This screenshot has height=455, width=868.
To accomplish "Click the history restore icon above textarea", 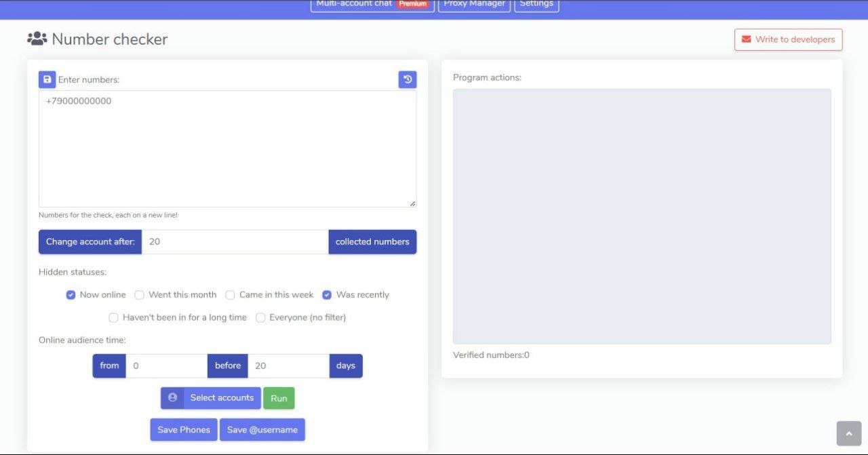I will pos(408,79).
